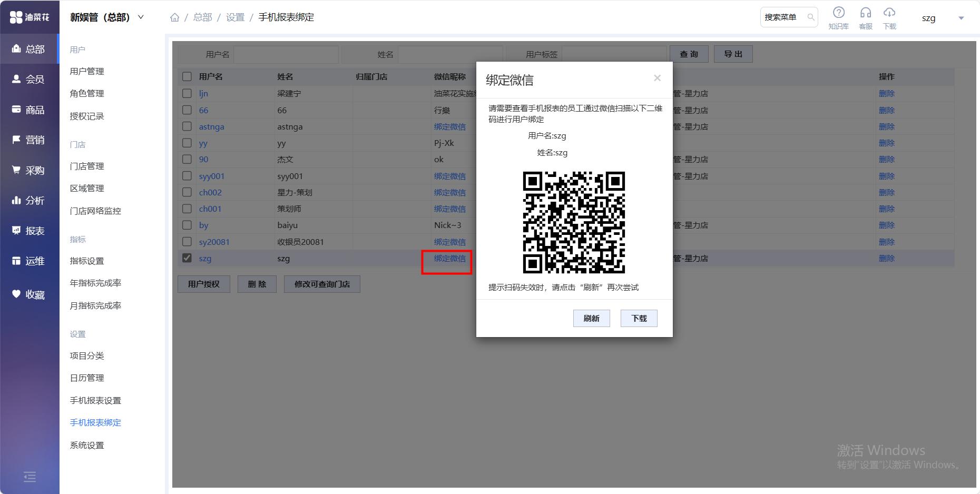Image resolution: width=980 pixels, height=494 pixels.
Task: Click 总部 in the breadcrumb
Action: click(x=202, y=17)
